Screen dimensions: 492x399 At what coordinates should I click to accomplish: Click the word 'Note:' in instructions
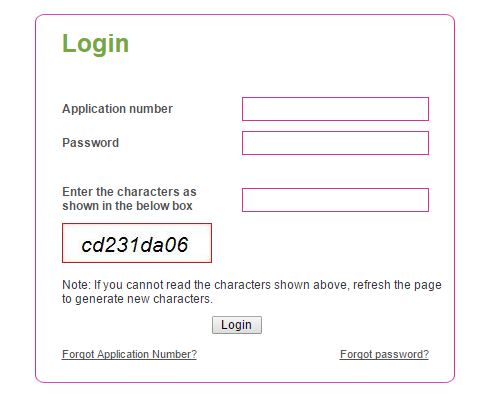[76, 285]
